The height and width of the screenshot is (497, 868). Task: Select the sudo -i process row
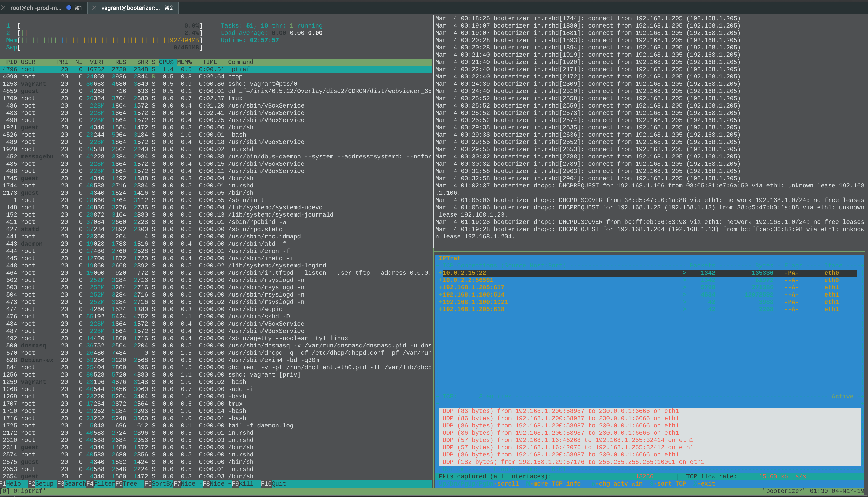[216, 389]
